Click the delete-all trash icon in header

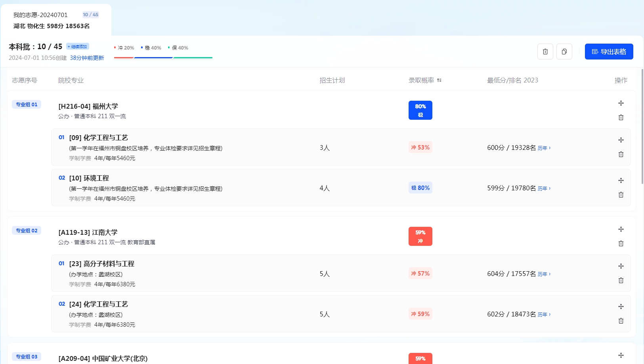545,52
